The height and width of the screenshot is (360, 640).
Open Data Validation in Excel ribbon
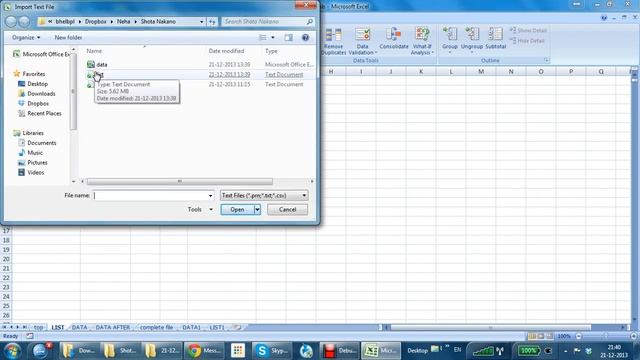click(x=362, y=41)
